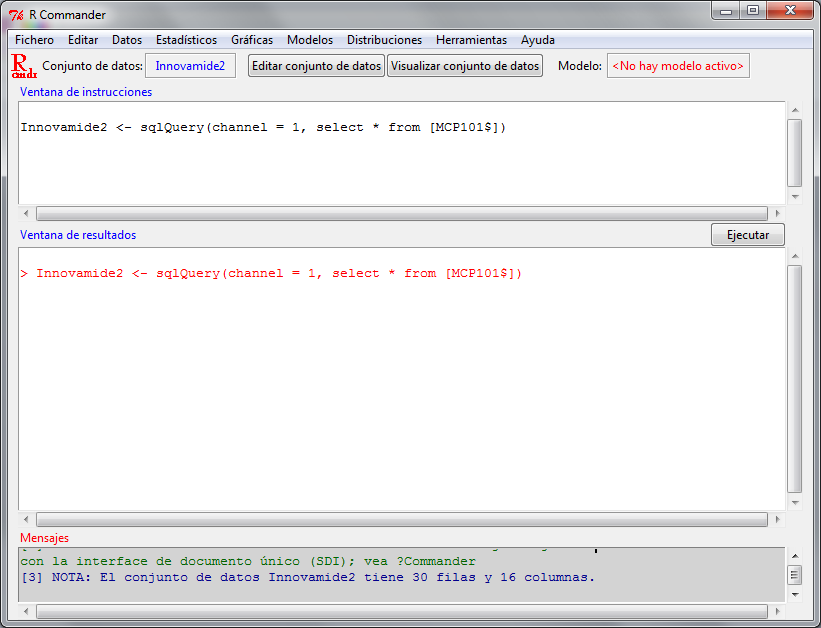Screen dimensions: 821x628
Task: Choose active dataset via the Innovamide2 button
Action: pyautogui.click(x=190, y=66)
